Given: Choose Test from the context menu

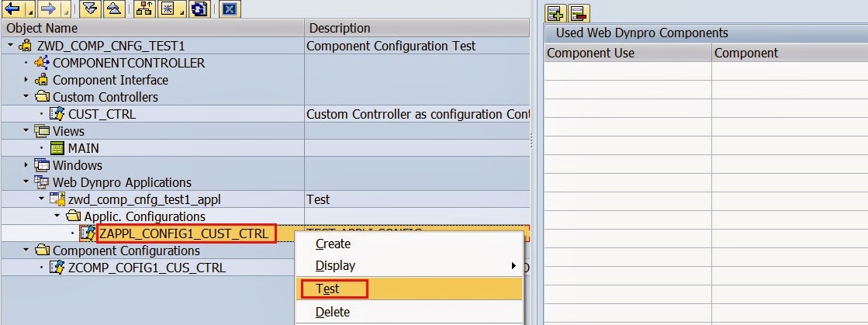Looking at the screenshot, I should pos(332,289).
